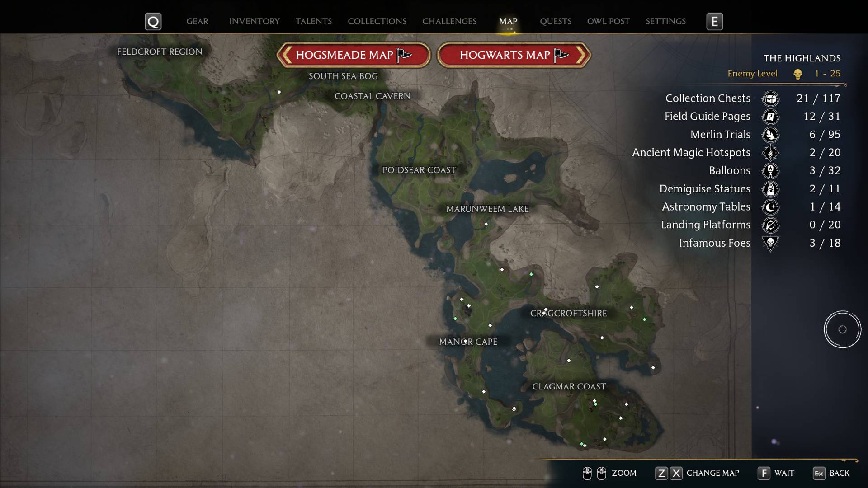Viewport: 868px width, 488px height.
Task: Click the Landing Platforms icon
Action: click(x=770, y=225)
